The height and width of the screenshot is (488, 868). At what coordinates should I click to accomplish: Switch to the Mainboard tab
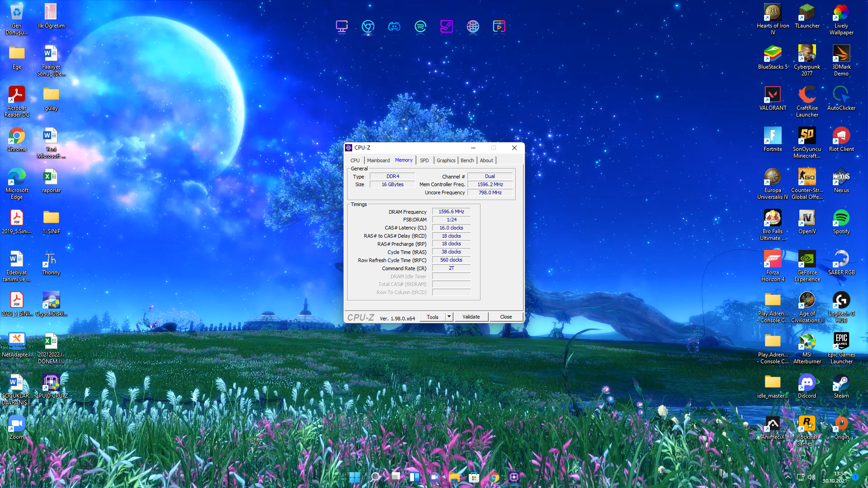378,160
